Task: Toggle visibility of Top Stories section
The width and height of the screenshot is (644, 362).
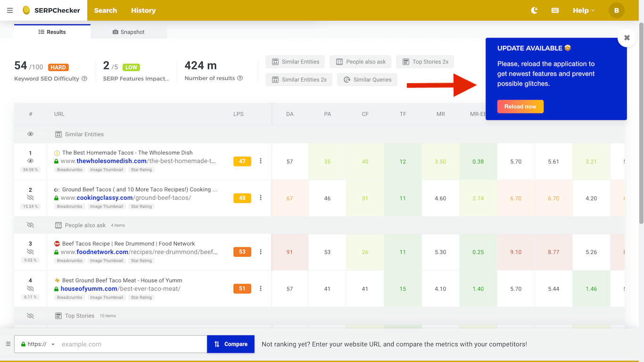Action: pyautogui.click(x=31, y=316)
